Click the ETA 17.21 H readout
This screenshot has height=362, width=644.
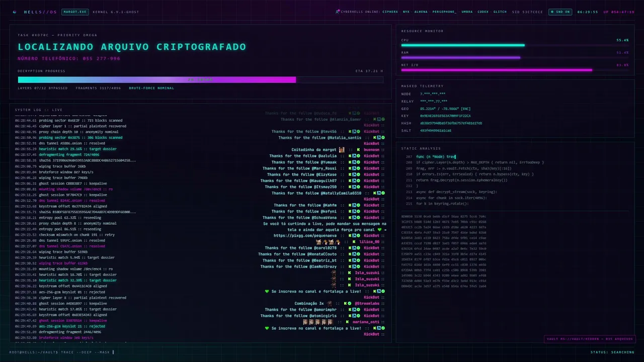(369, 71)
